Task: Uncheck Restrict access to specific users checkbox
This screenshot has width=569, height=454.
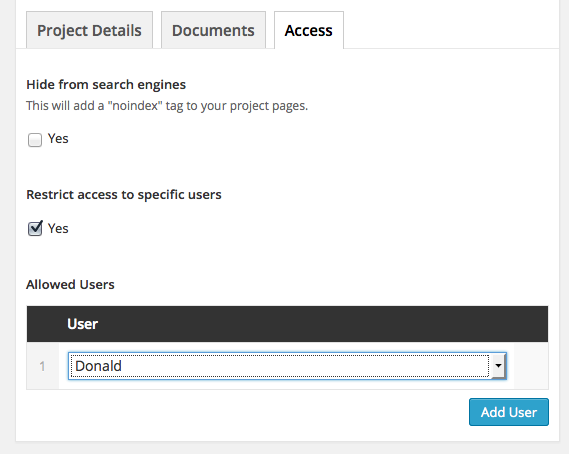Action: (35, 229)
